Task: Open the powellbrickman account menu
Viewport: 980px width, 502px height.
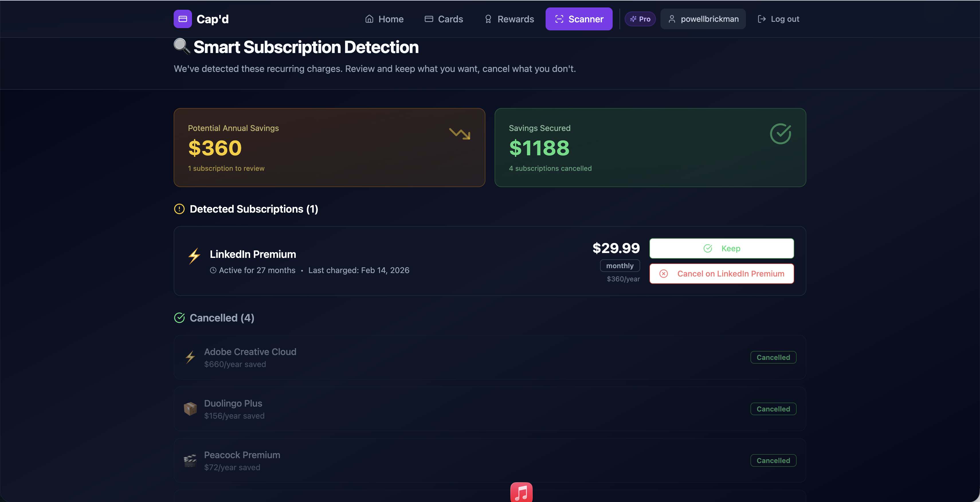Action: pos(703,19)
